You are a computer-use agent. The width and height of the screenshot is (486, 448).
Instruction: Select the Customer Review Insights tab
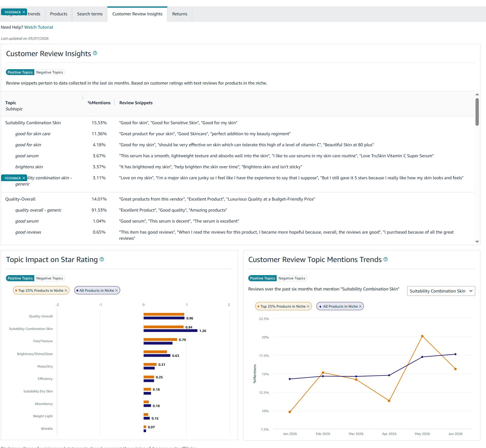pos(137,14)
